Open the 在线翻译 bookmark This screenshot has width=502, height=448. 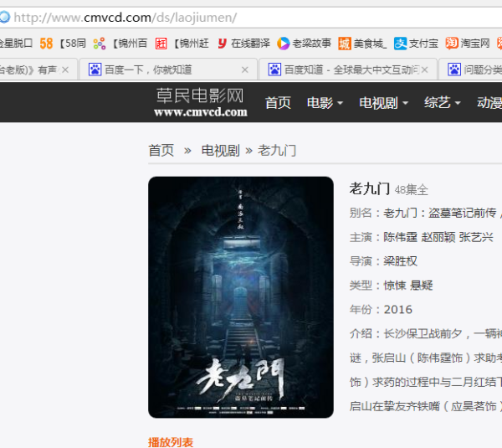[251, 44]
